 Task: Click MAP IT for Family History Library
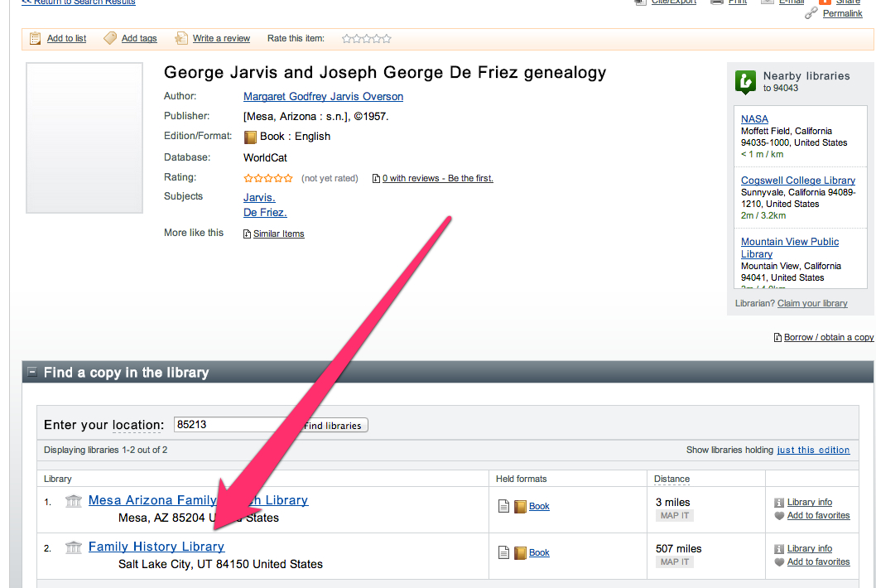tap(676, 561)
